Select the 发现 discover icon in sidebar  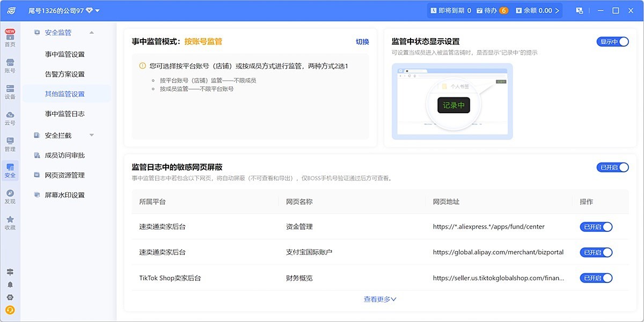pos(10,197)
